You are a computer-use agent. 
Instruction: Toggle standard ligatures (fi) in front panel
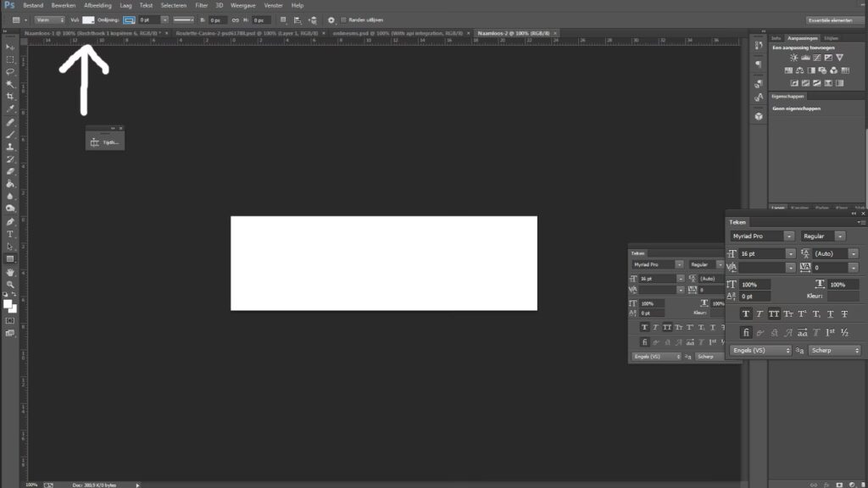click(746, 333)
